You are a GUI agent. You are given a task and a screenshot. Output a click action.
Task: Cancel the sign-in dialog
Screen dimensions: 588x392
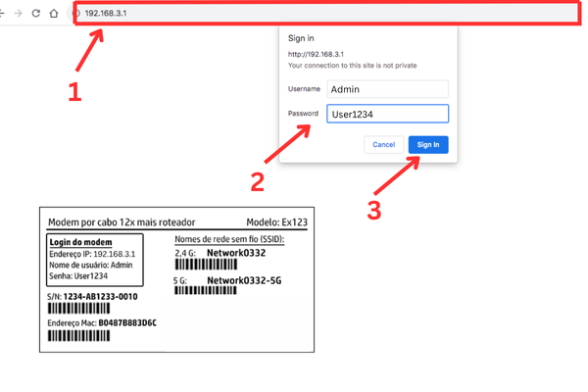coord(383,145)
